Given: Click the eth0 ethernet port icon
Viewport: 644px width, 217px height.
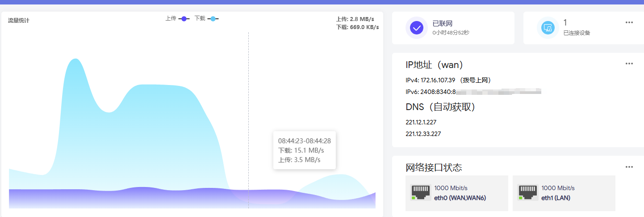Looking at the screenshot, I should point(420,193).
